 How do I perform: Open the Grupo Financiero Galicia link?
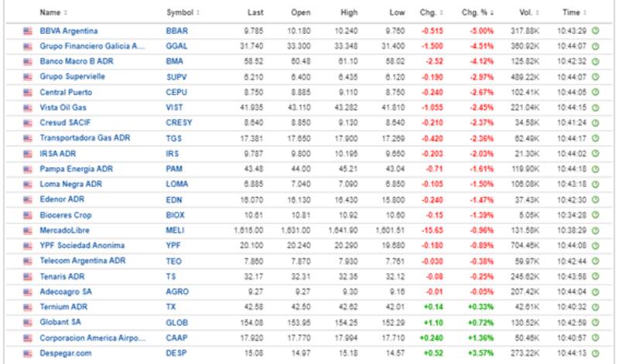coord(92,46)
